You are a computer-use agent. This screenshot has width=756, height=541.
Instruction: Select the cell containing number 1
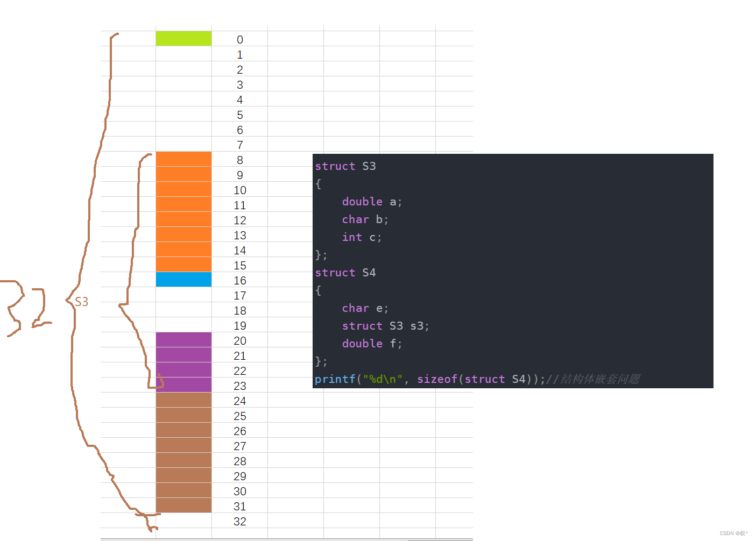tap(239, 54)
